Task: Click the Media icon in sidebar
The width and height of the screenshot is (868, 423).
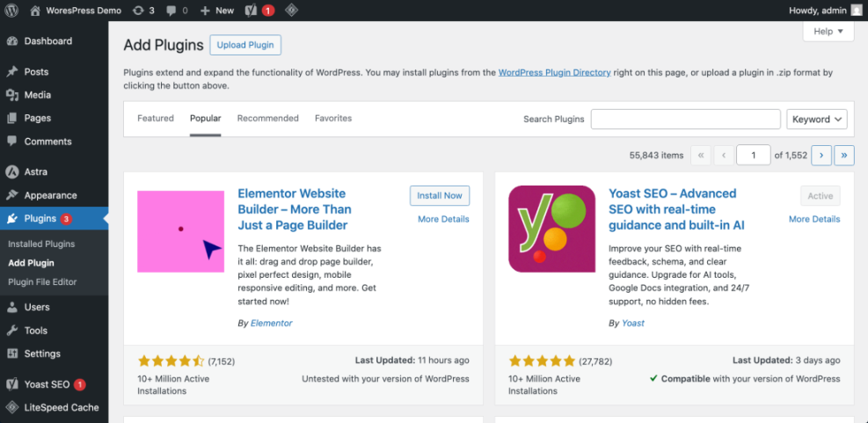Action: 12,95
